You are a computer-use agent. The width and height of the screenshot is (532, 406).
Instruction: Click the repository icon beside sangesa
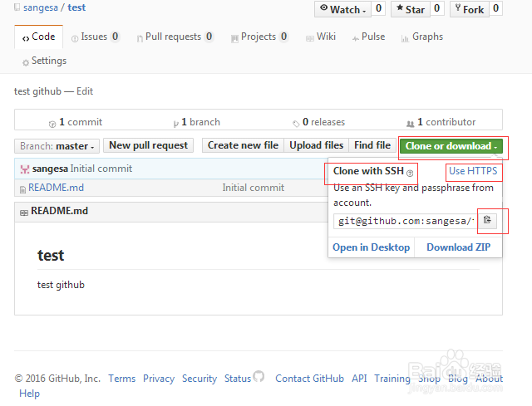17,7
